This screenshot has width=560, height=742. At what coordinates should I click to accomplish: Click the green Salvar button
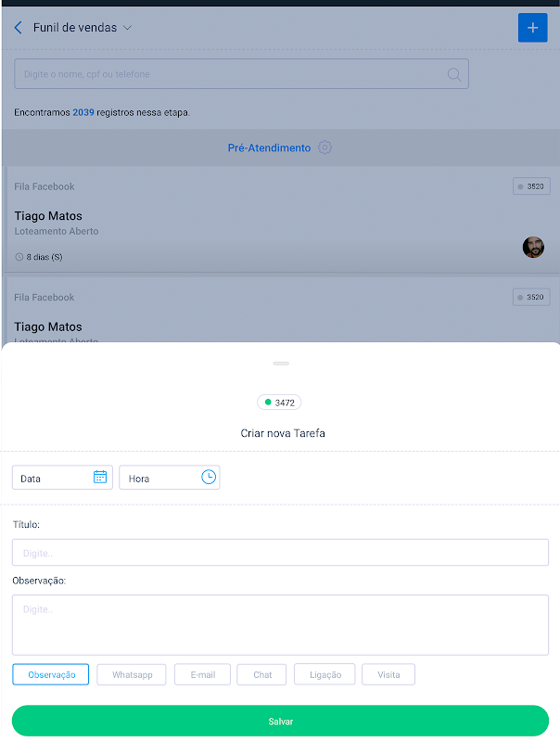tap(281, 721)
